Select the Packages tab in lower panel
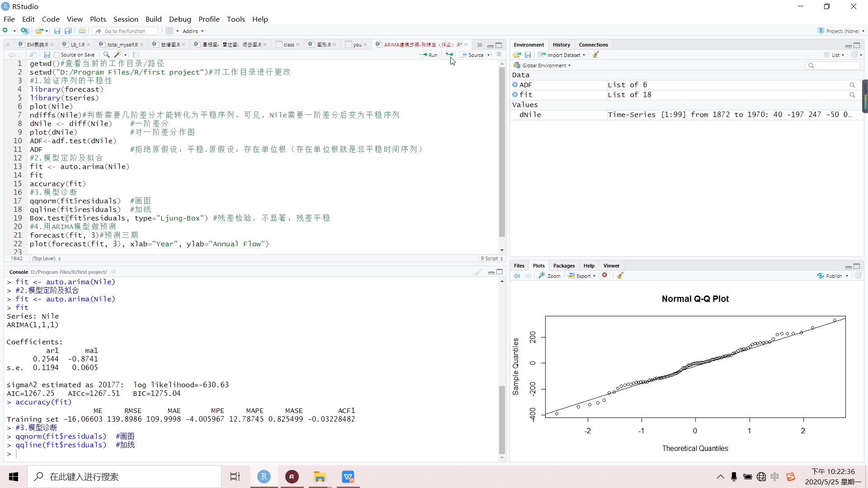Screen dimensions: 868x488 coord(564,265)
